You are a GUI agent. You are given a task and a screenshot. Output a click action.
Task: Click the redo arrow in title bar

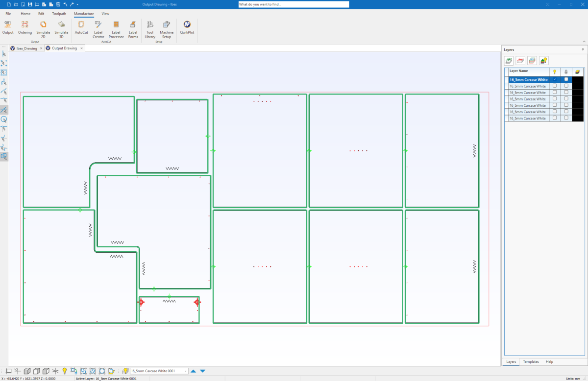72,4
